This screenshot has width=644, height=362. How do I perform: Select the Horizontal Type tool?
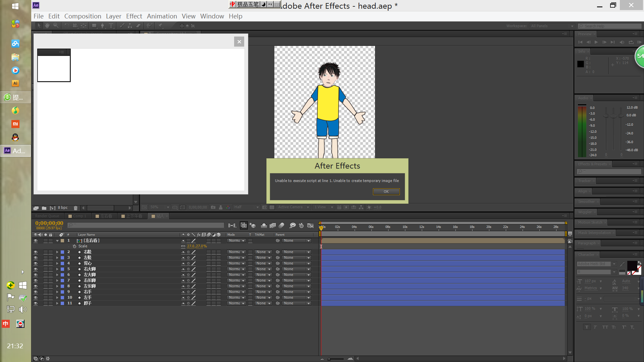[x=111, y=26]
